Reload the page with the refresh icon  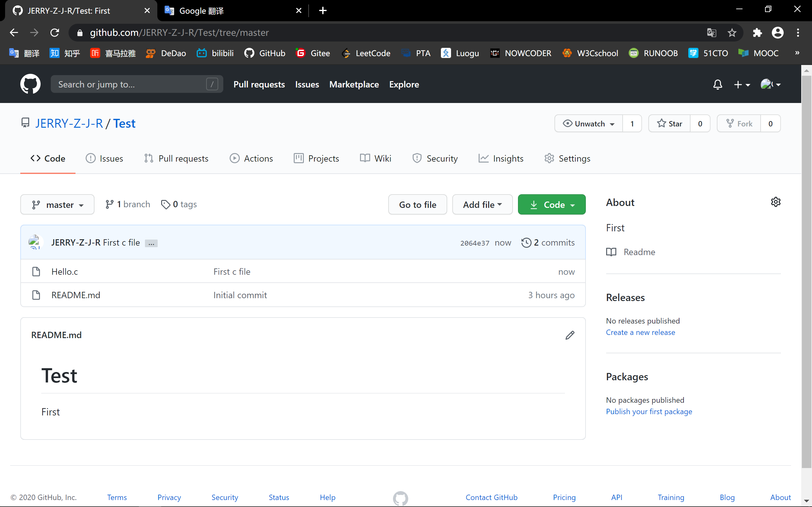point(55,33)
